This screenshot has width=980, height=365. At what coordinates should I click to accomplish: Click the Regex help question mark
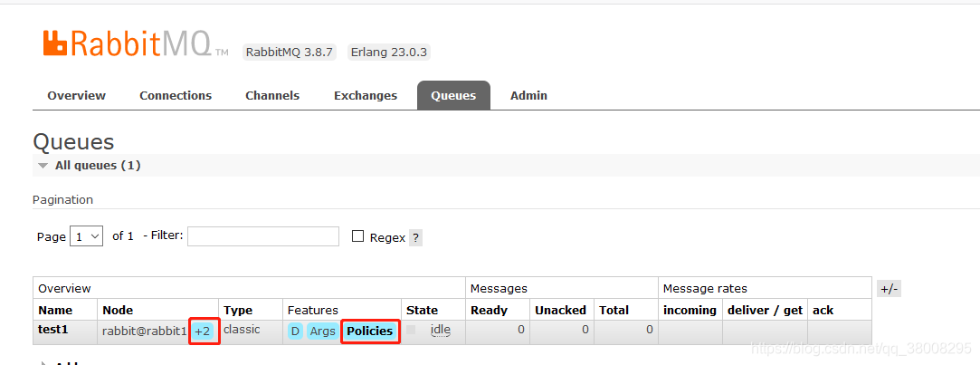coord(415,238)
